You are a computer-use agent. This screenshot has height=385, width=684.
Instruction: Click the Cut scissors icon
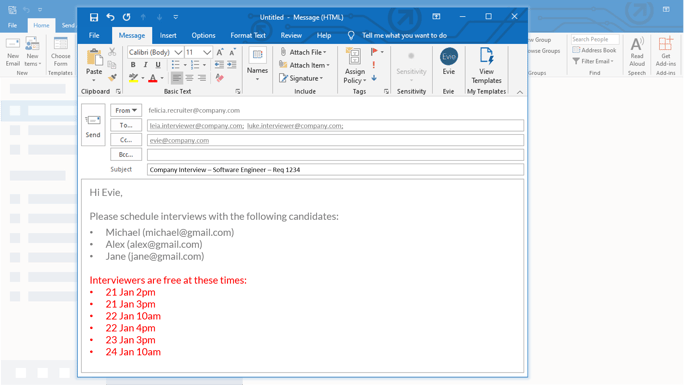coord(112,52)
